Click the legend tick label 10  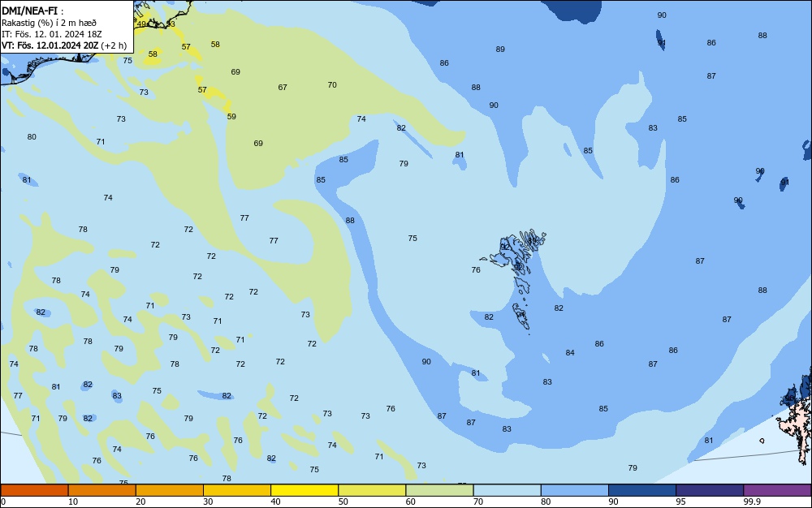coord(73,502)
